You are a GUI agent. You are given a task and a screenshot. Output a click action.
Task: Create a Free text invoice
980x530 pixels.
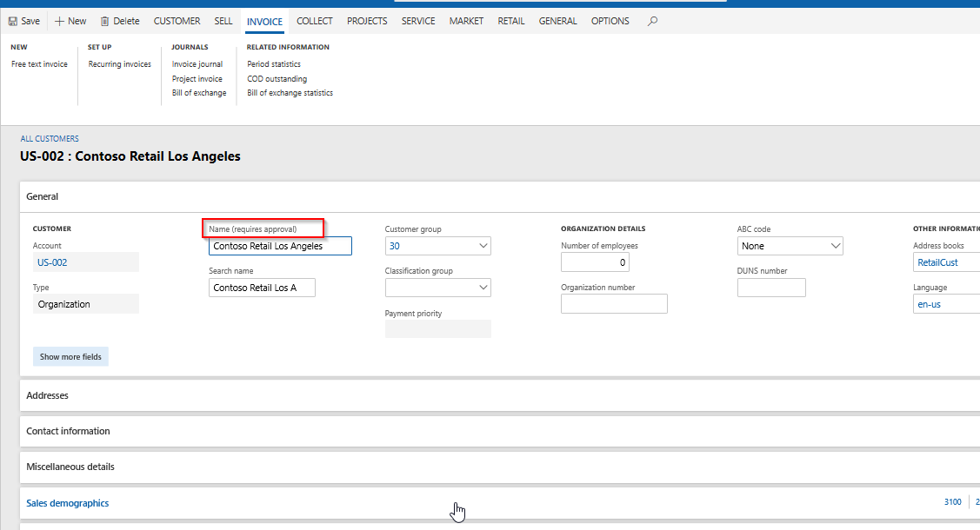click(38, 63)
